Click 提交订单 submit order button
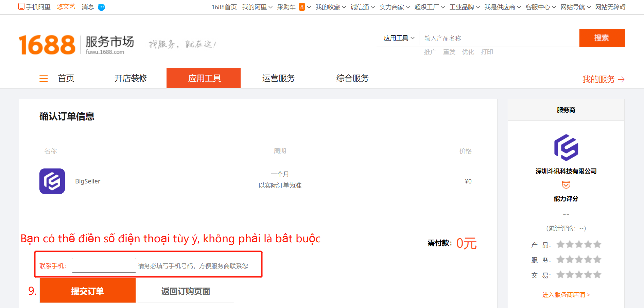The width and height of the screenshot is (644, 308). pos(88,290)
